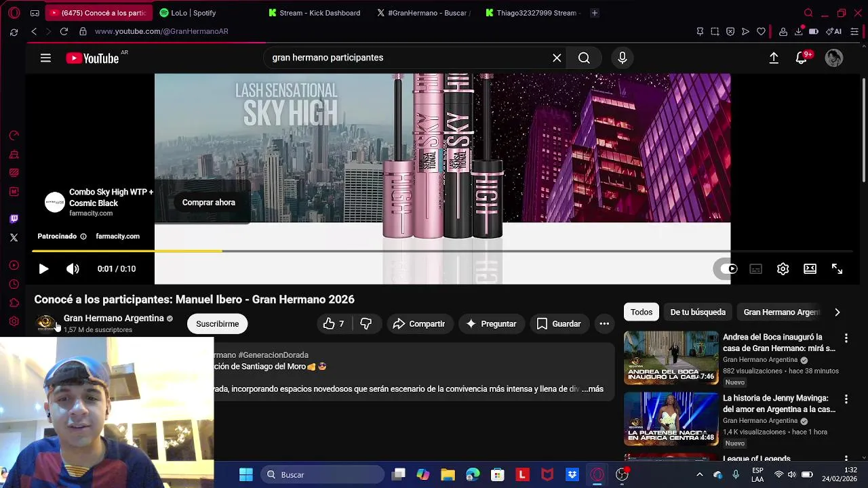Clear the YouTube search box text
868x488 pixels.
[557, 58]
